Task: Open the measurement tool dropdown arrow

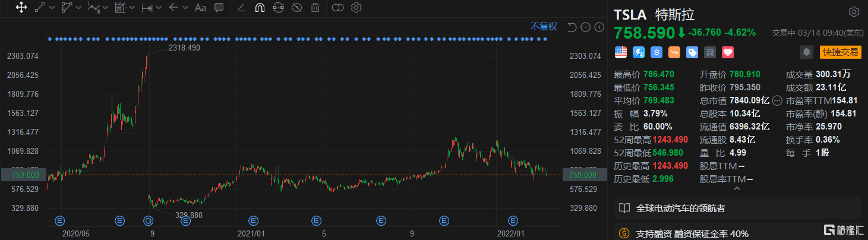Action: point(131,8)
